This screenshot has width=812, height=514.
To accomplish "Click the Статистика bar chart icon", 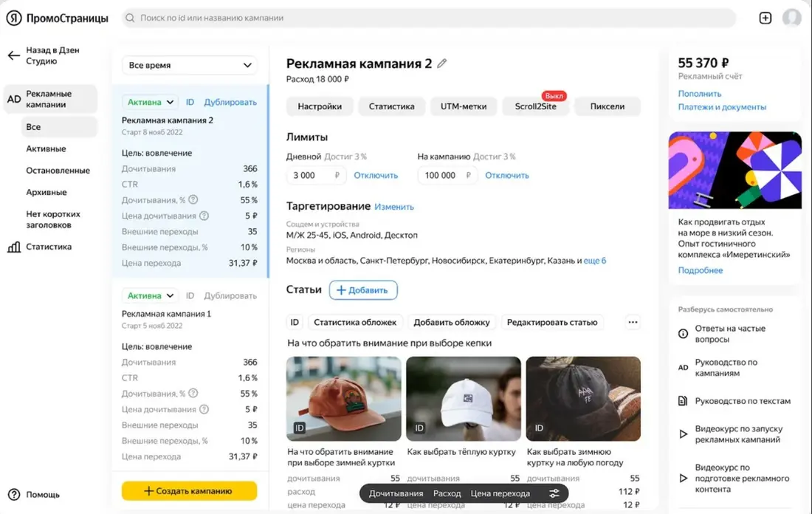I will point(14,247).
